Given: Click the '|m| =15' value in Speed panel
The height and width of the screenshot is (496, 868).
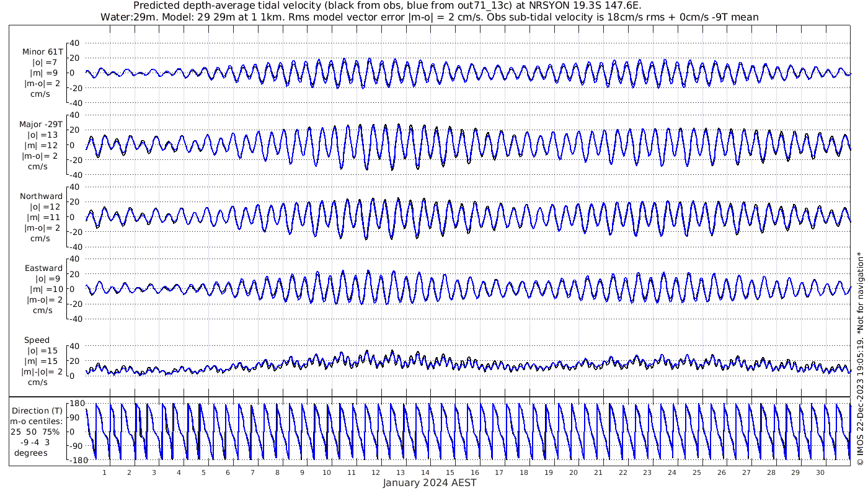Looking at the screenshot, I should [43, 361].
